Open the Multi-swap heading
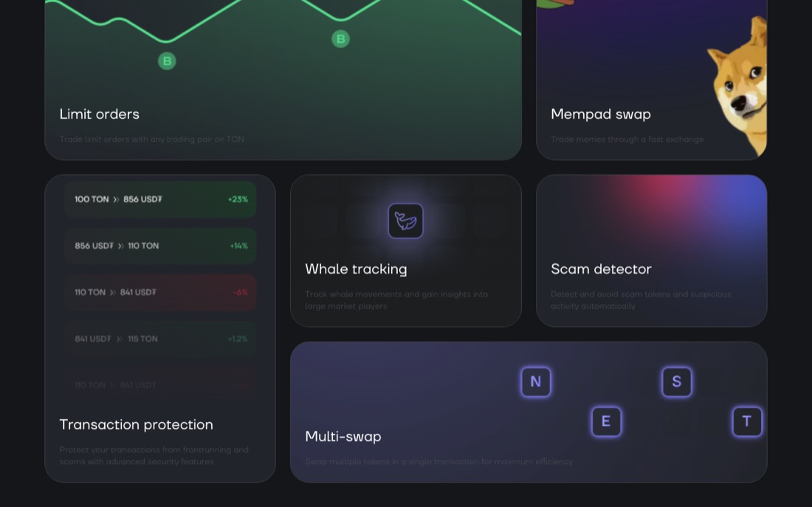This screenshot has height=507, width=812. tap(343, 437)
